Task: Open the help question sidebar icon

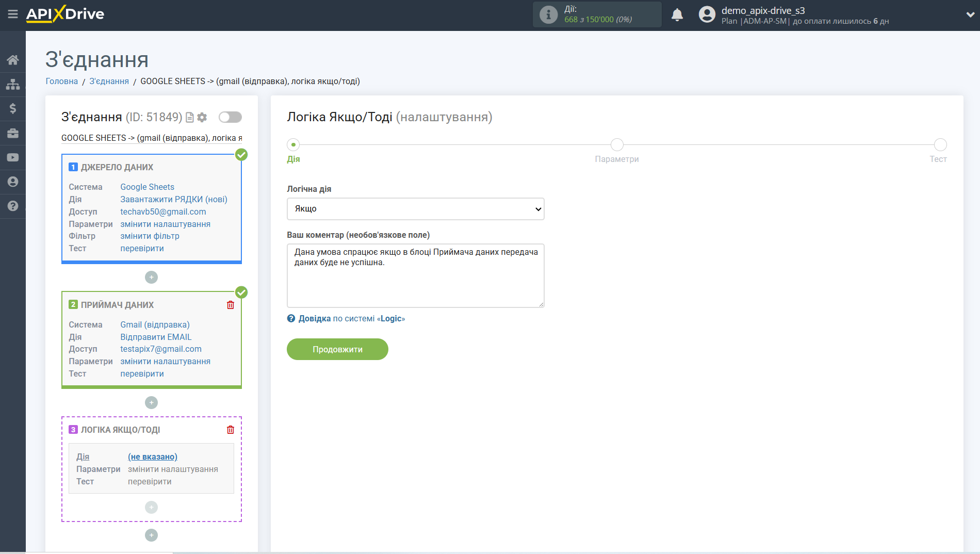Action: pos(13,206)
